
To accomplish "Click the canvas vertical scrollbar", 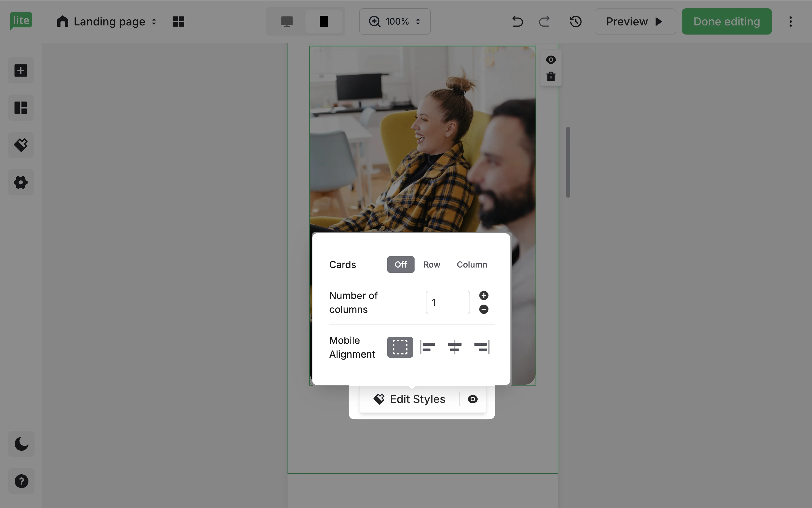I will coord(568,162).
